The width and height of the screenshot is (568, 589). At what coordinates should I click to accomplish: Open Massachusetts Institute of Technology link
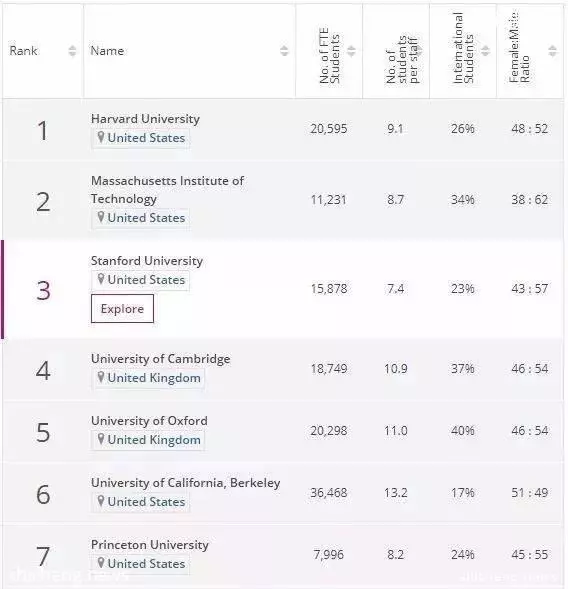point(167,190)
